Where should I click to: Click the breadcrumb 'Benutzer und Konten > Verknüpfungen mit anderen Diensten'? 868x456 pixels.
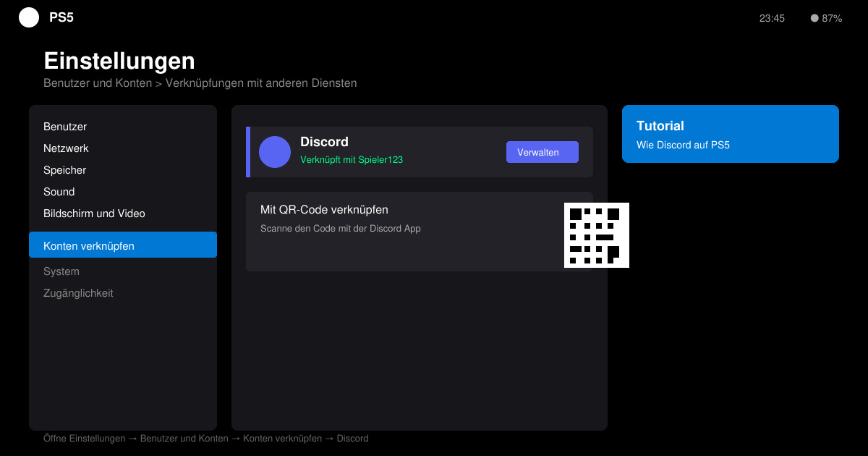(x=200, y=83)
